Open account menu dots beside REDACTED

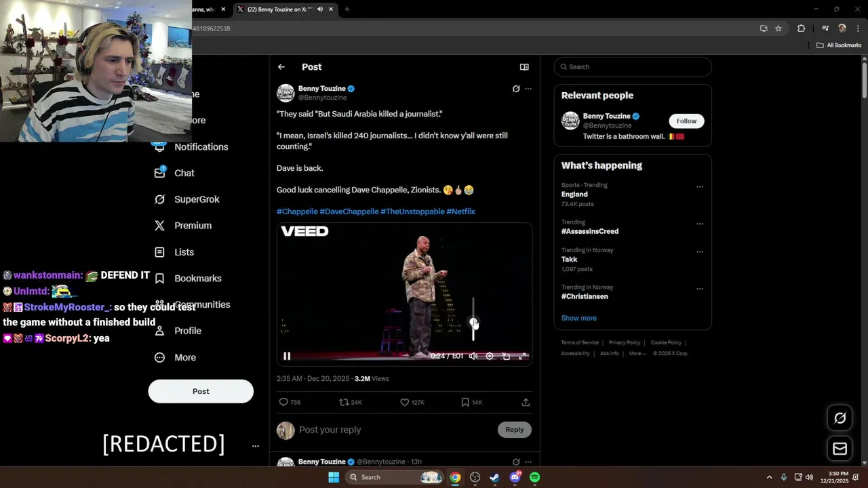[x=255, y=446]
